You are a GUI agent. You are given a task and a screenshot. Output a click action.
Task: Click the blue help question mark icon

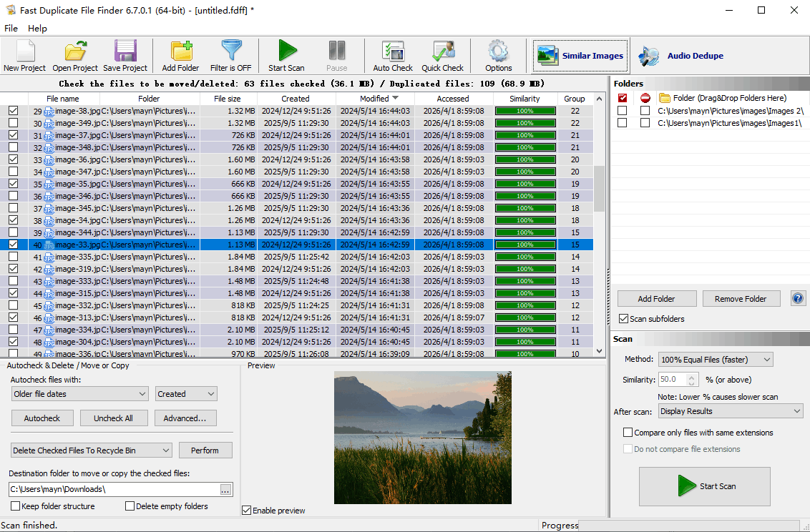click(x=798, y=298)
